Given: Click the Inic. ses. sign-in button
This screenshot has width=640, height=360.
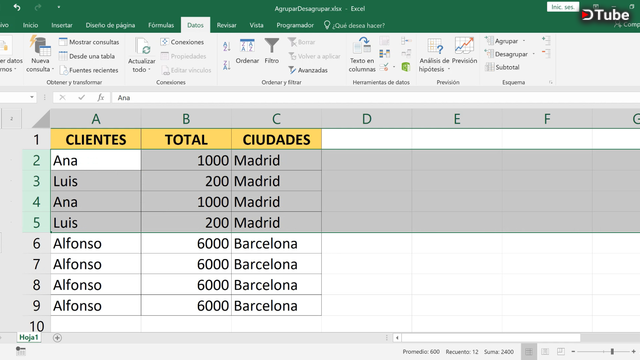Looking at the screenshot, I should [562, 7].
